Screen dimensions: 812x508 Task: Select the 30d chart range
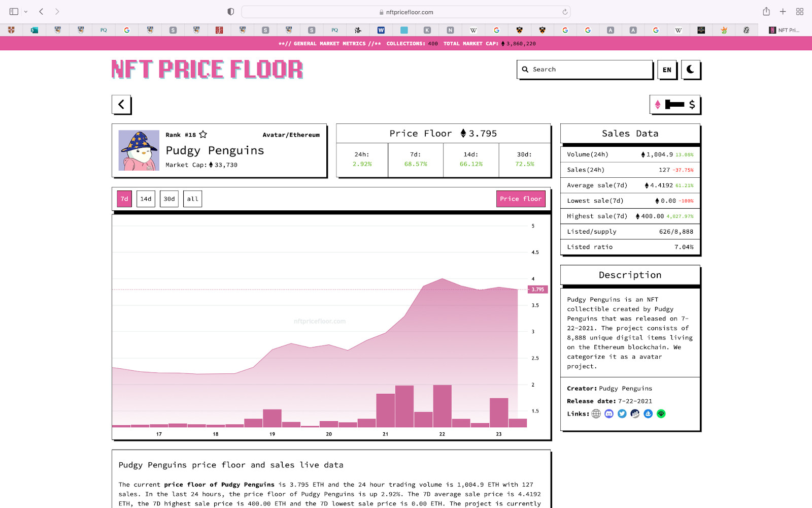169,199
